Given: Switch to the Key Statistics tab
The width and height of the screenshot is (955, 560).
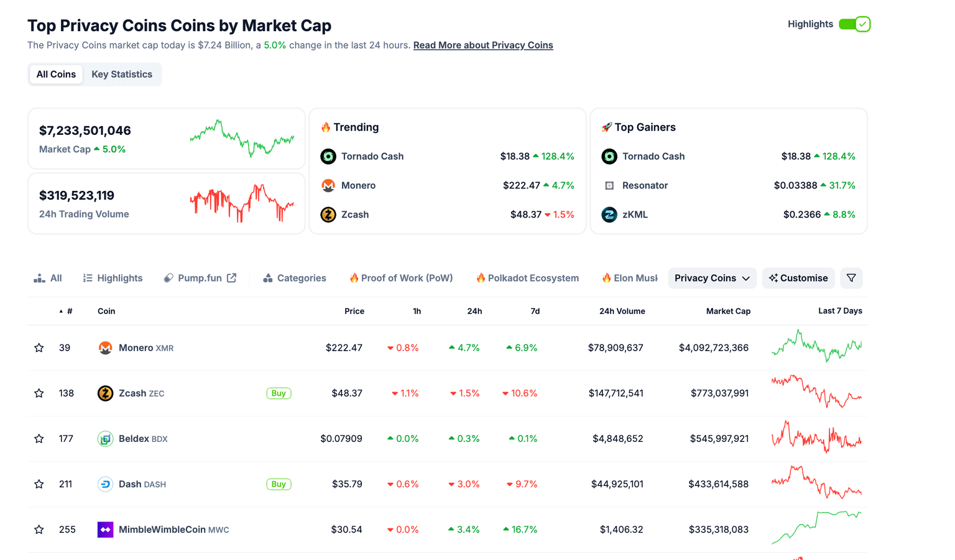Looking at the screenshot, I should [122, 74].
